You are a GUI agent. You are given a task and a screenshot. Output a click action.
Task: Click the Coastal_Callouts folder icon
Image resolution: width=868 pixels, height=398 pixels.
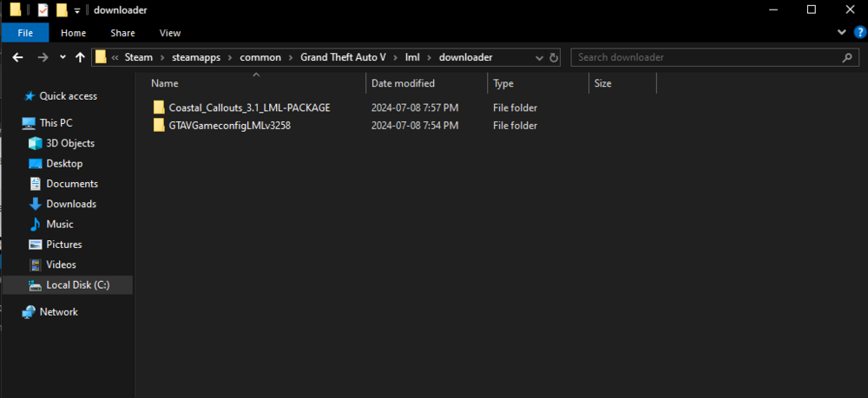[x=160, y=108]
